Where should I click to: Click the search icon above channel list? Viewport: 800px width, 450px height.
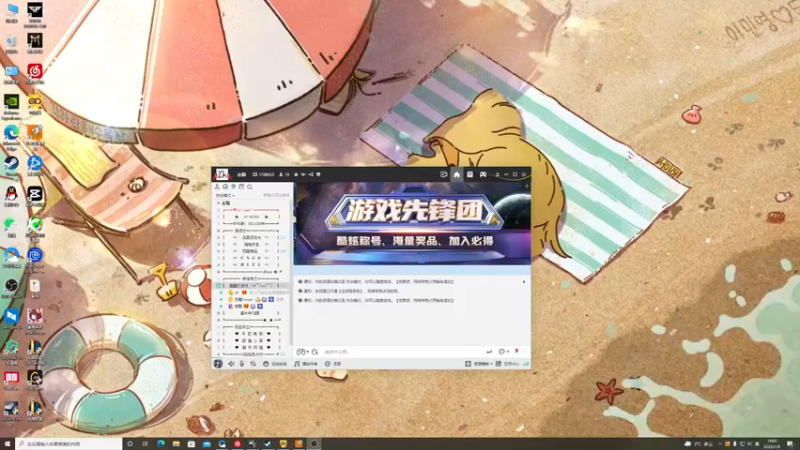tap(250, 187)
